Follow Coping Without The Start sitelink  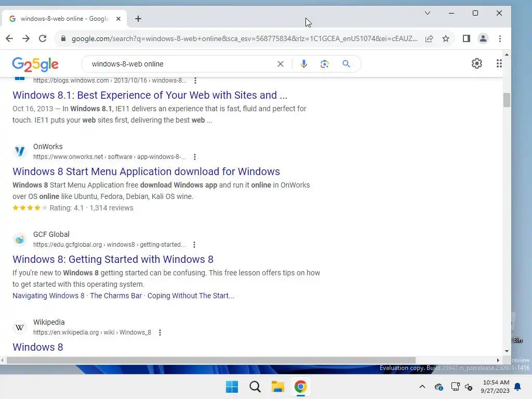[x=191, y=296]
